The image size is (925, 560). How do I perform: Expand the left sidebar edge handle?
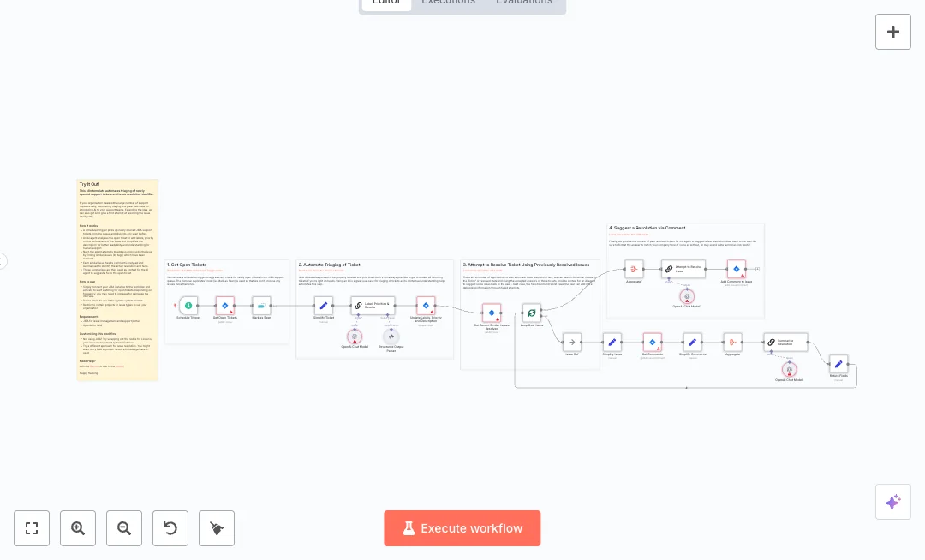tap(3, 261)
